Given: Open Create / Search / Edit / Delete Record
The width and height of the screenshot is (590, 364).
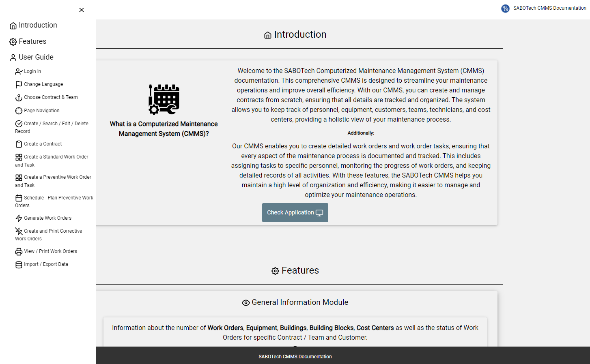Looking at the screenshot, I should pos(52,127).
